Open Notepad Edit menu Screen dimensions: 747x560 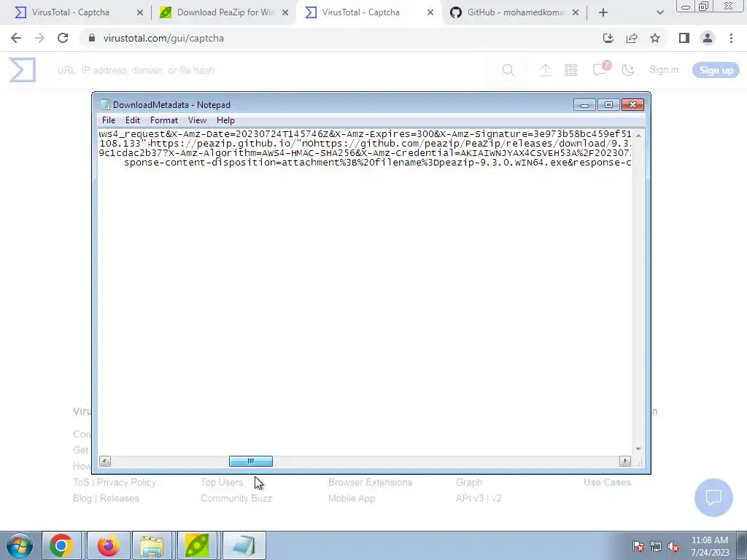133,120
